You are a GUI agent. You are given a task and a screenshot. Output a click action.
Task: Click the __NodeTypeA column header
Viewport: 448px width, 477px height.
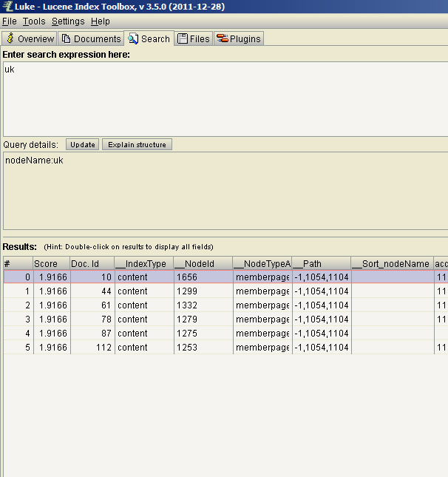point(262,263)
